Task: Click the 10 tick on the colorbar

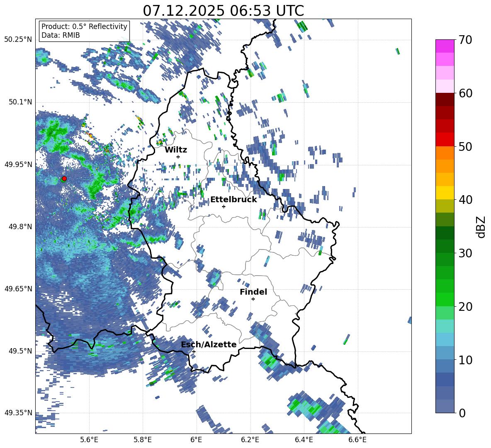Action: pyautogui.click(x=465, y=360)
